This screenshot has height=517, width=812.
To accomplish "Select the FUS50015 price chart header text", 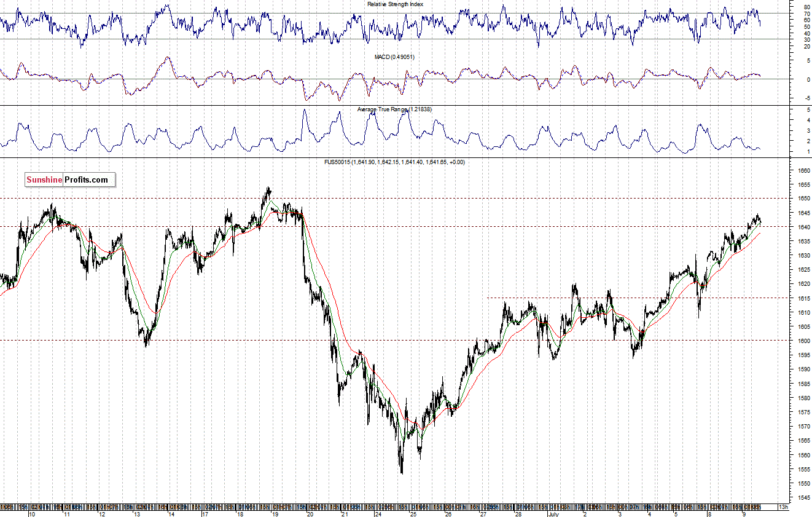I will (x=394, y=162).
